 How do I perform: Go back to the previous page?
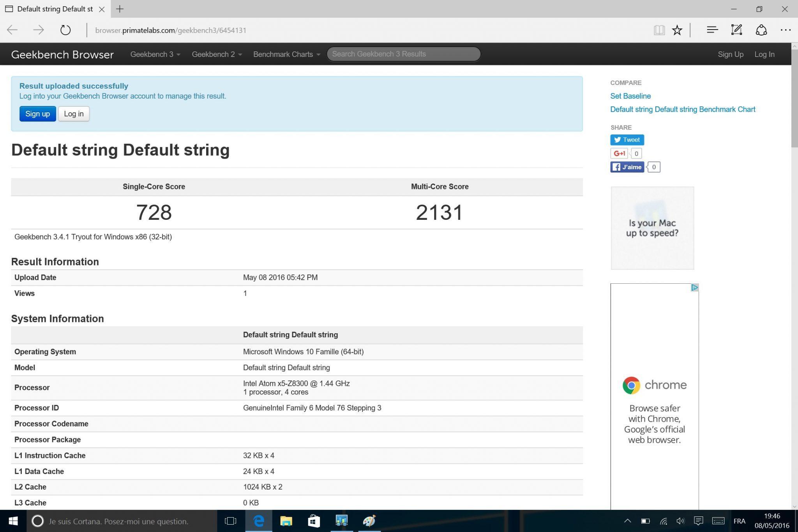pyautogui.click(x=12, y=30)
